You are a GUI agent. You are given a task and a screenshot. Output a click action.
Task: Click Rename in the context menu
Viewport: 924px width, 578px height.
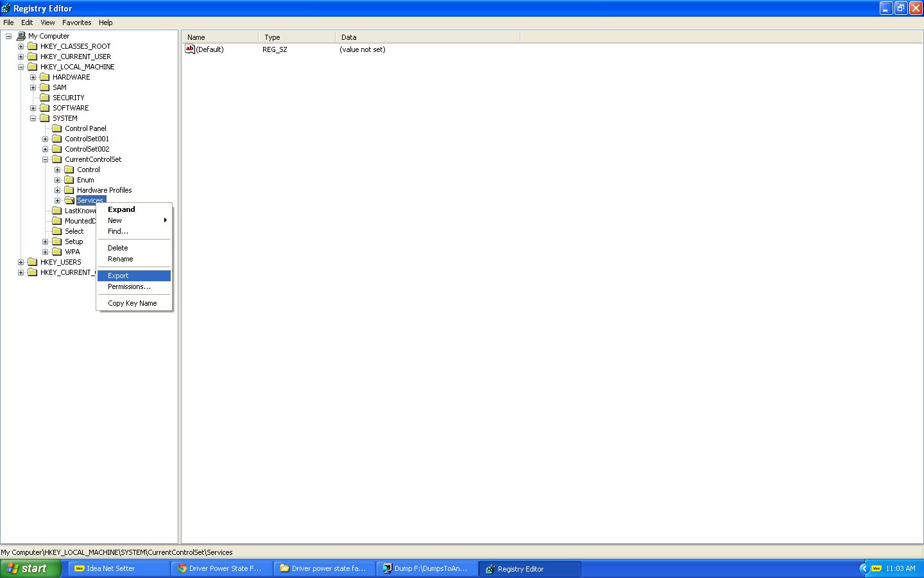point(120,259)
